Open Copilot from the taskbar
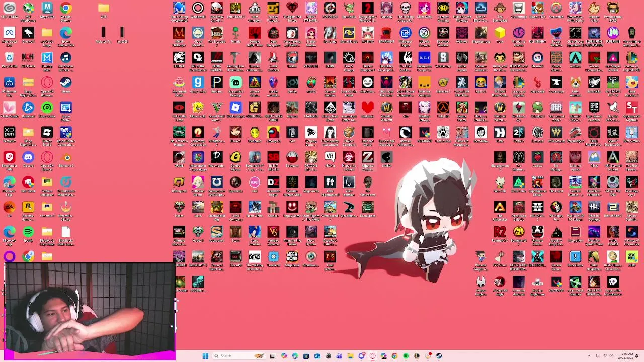The height and width of the screenshot is (362, 644). (284, 356)
